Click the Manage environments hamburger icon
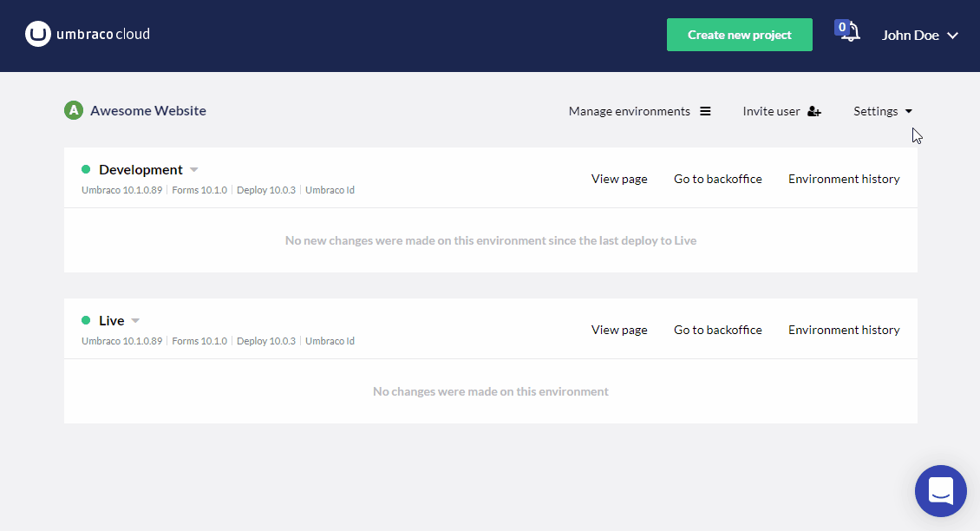980x531 pixels. [705, 111]
